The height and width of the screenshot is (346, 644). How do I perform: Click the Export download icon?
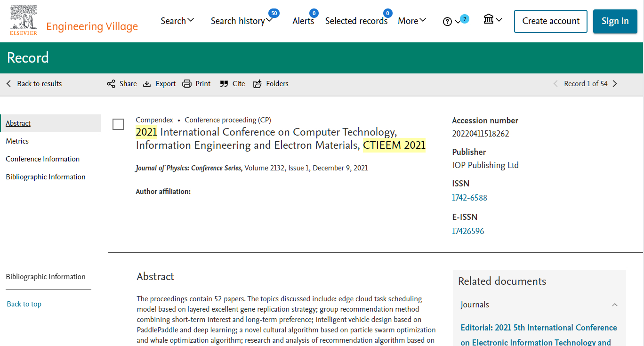point(147,84)
